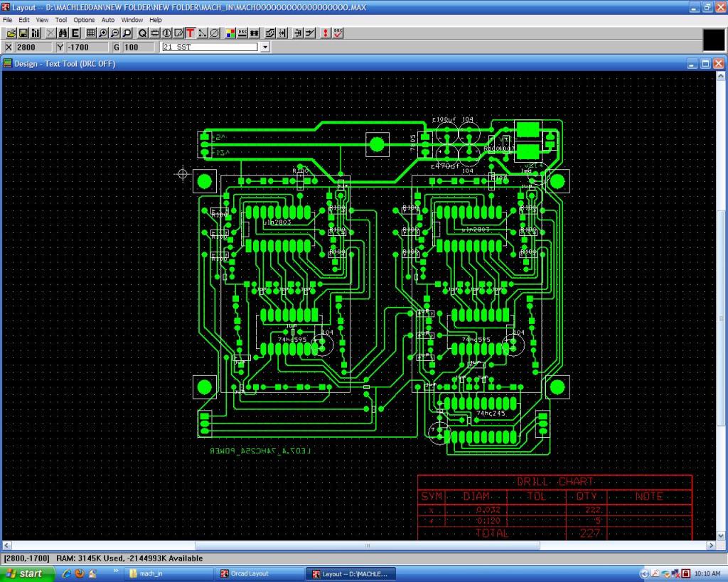Select the red T Text tool

tap(190, 33)
